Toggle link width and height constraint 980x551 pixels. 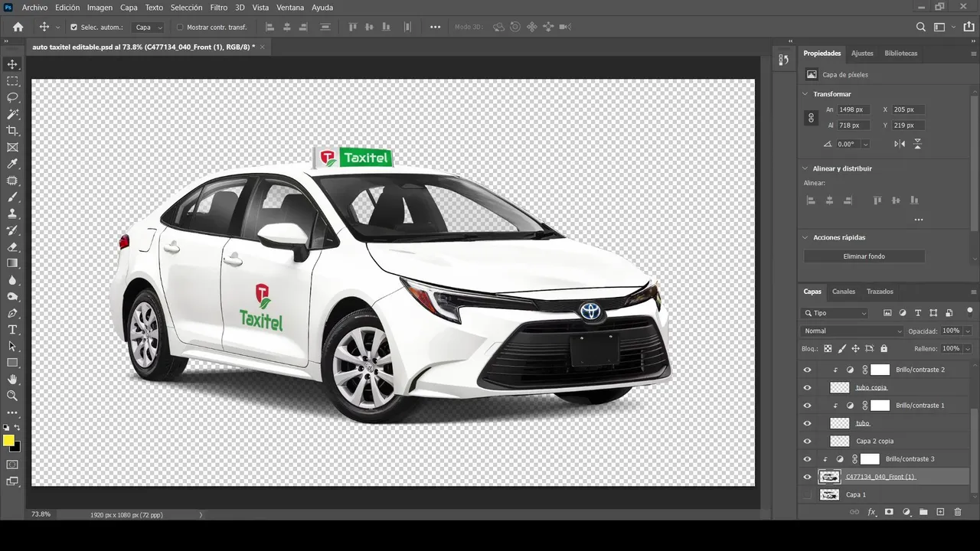[x=811, y=118]
